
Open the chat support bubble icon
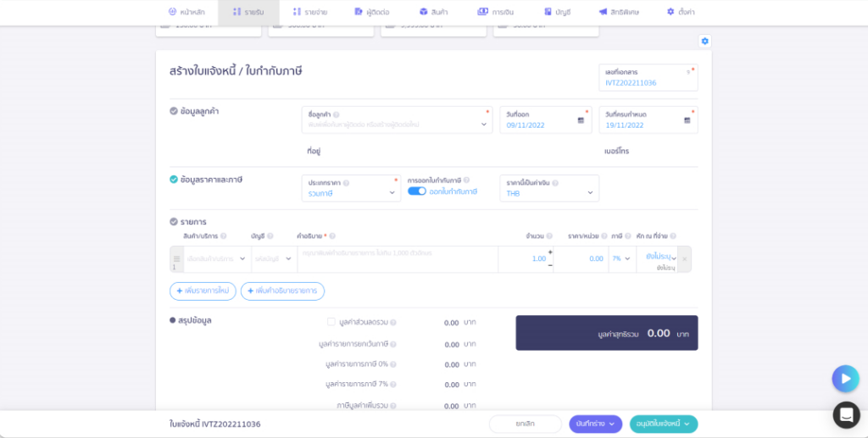(847, 415)
